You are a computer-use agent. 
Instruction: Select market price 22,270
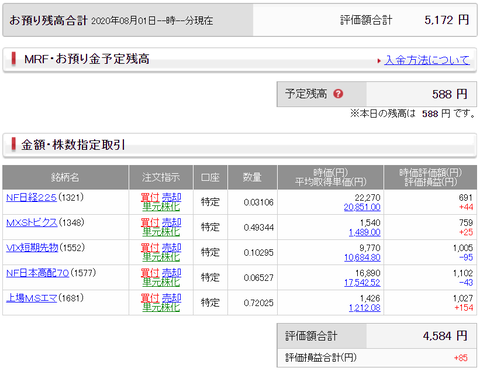click(367, 198)
